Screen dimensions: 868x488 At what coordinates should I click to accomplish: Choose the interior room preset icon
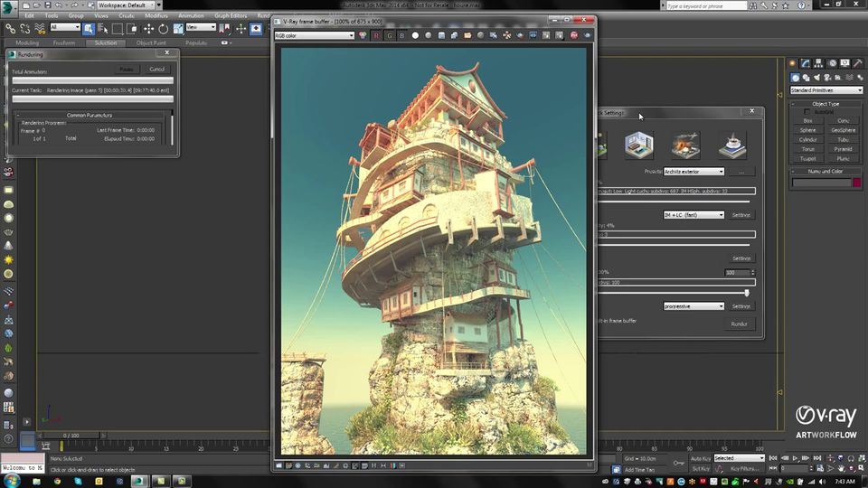coord(639,145)
